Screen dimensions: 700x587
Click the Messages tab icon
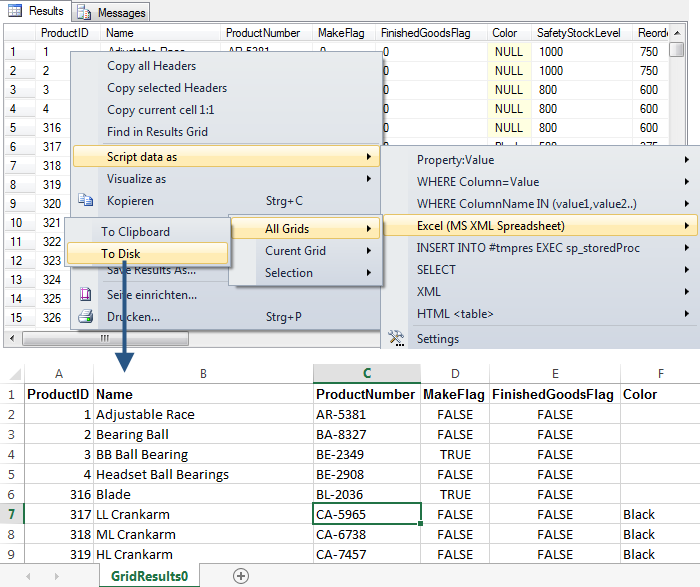click(84, 12)
